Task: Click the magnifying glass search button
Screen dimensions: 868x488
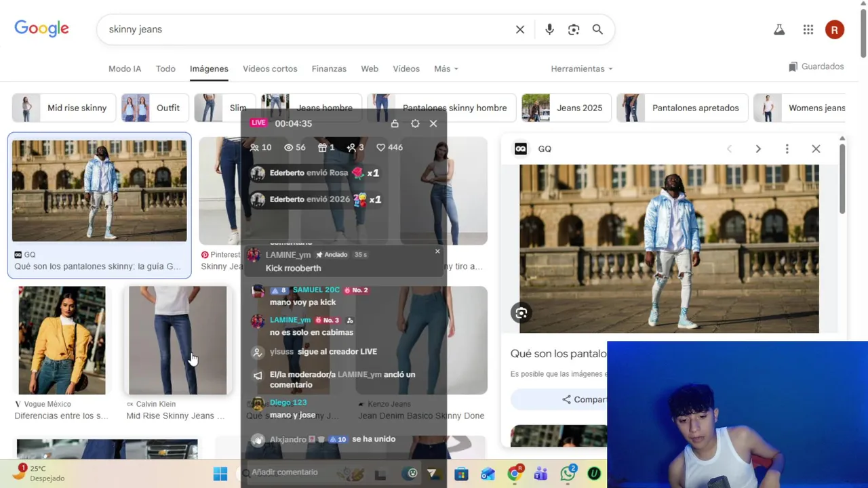Action: coord(597,30)
